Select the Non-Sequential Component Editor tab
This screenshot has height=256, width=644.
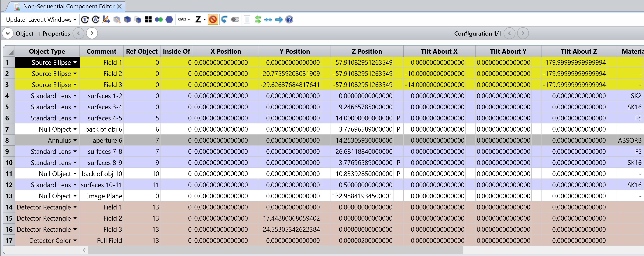pyautogui.click(x=69, y=7)
